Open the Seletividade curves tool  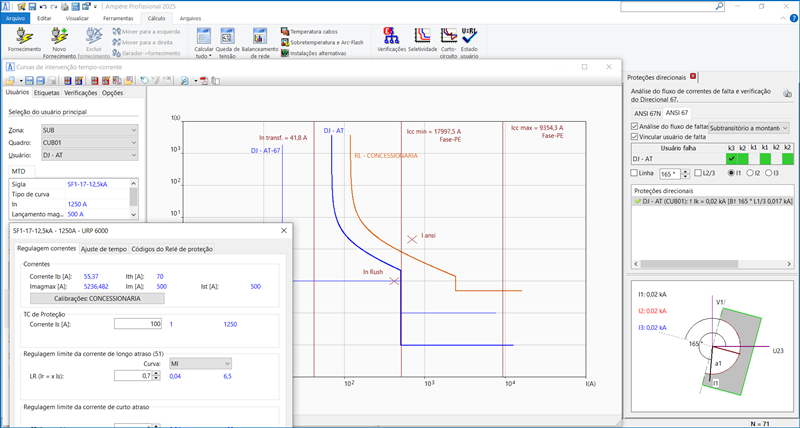point(423,37)
